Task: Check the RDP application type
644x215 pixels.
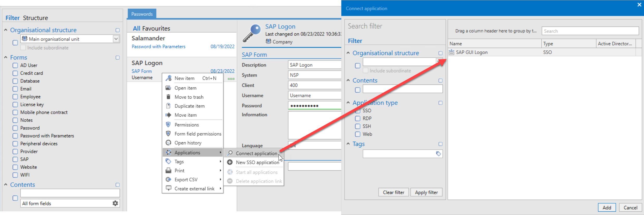Action: click(x=358, y=118)
